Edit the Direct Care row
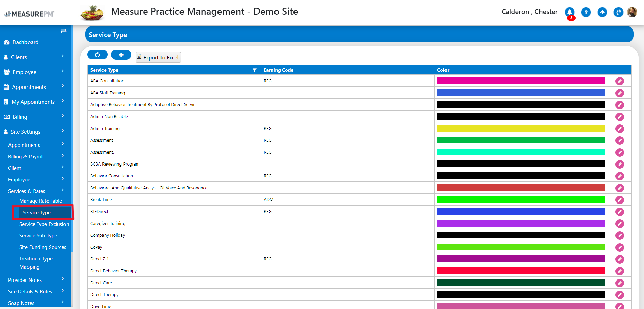Image resolution: width=644 pixels, height=309 pixels. pos(620,283)
